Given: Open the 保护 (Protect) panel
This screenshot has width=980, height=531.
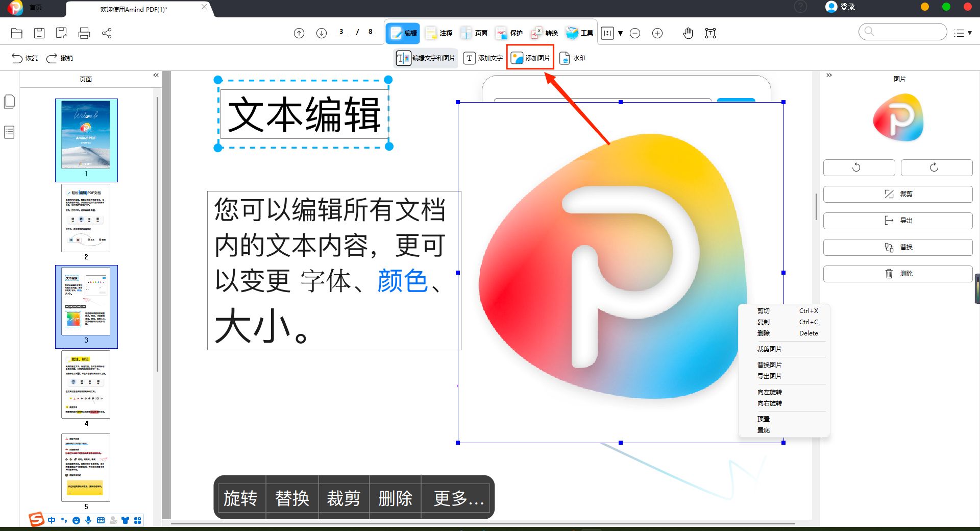Looking at the screenshot, I should tap(509, 33).
